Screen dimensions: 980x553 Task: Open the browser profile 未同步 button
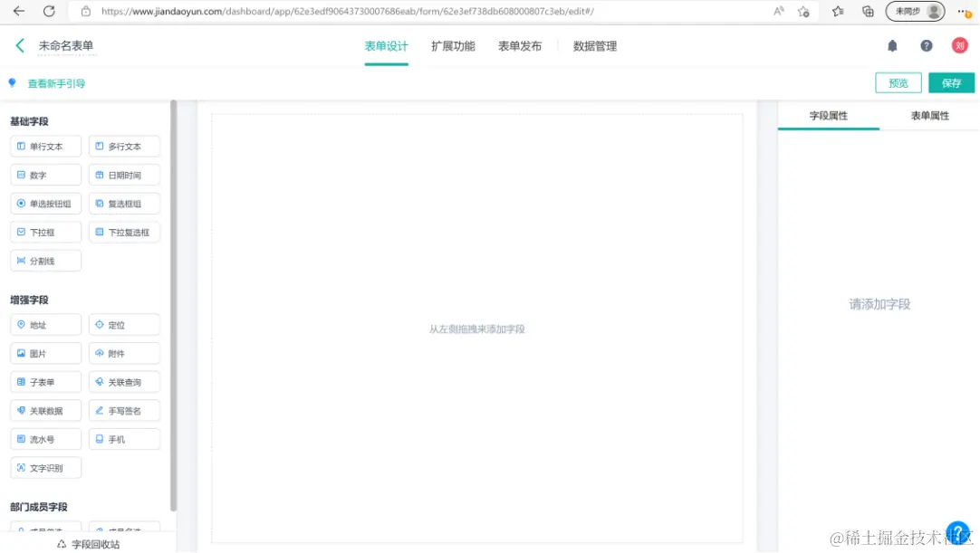point(915,11)
